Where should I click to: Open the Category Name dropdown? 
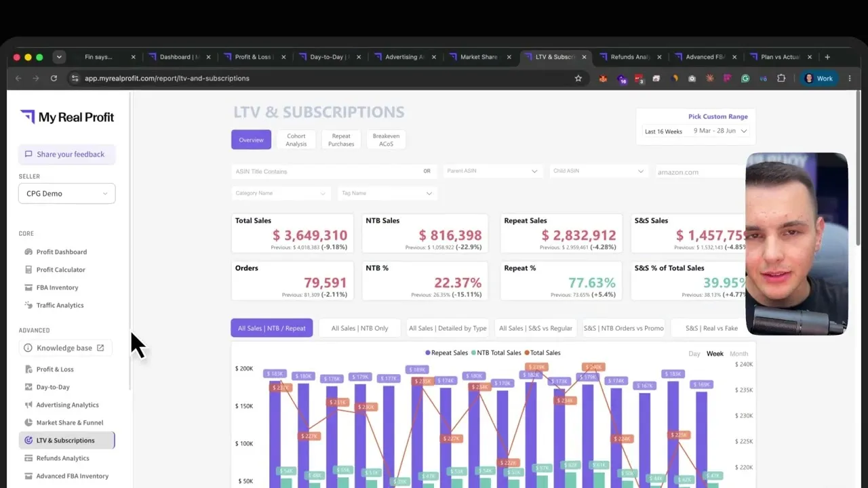[281, 193]
